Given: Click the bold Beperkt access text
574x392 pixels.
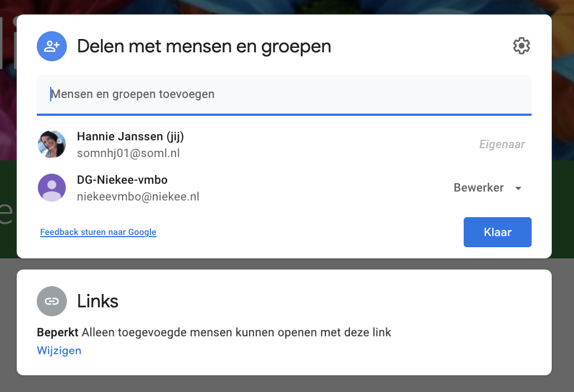Looking at the screenshot, I should [x=57, y=332].
